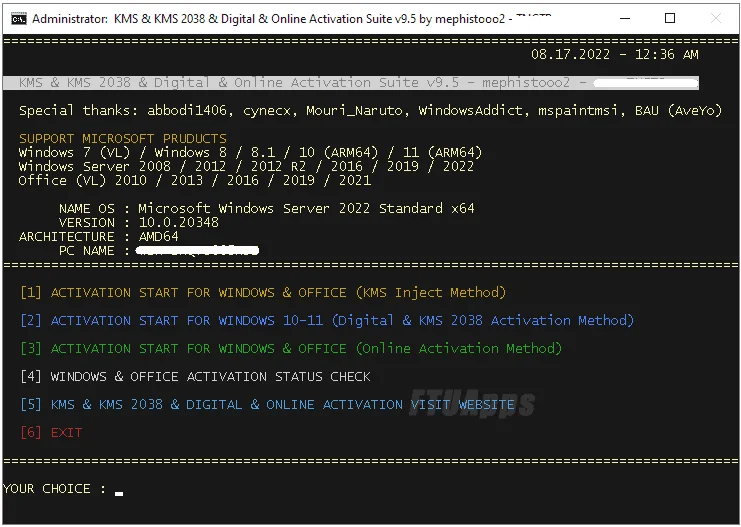
Task: Click option [6] EXIT
Action: pos(51,432)
